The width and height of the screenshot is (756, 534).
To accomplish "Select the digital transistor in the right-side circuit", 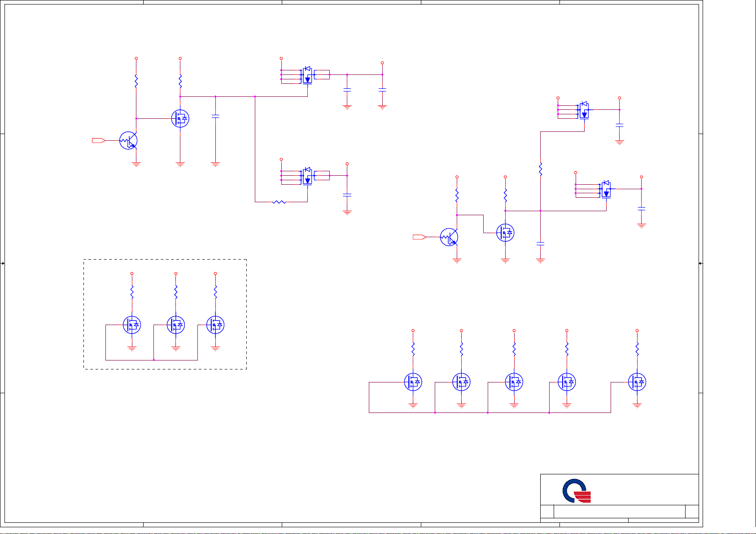I will click(449, 237).
